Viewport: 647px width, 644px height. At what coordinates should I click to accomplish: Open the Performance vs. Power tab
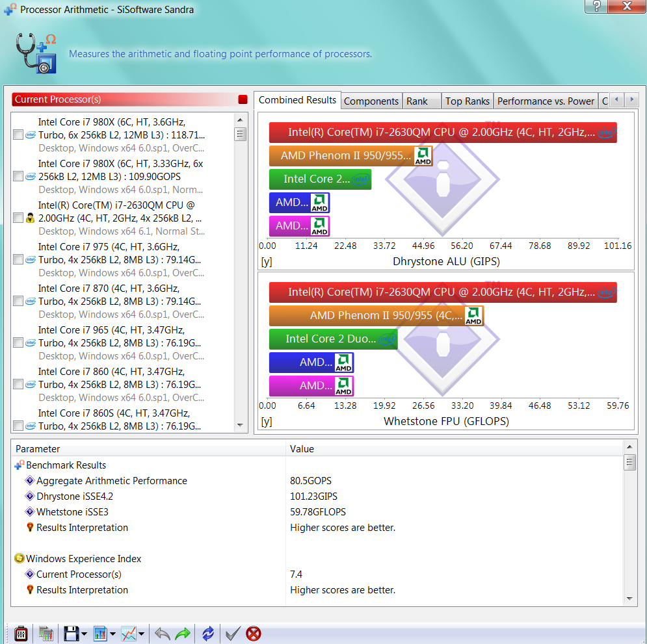click(x=546, y=101)
